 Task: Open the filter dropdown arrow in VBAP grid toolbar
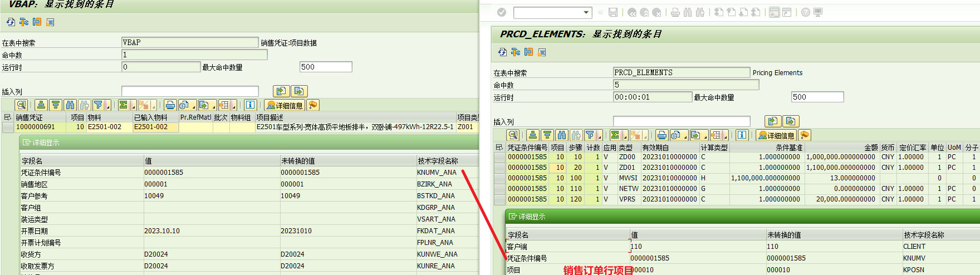[x=108, y=105]
